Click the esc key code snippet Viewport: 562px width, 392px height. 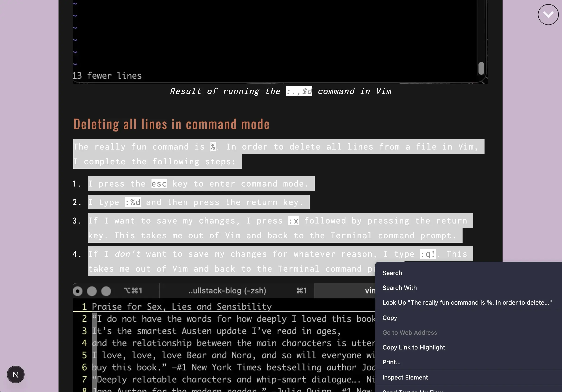pyautogui.click(x=159, y=184)
